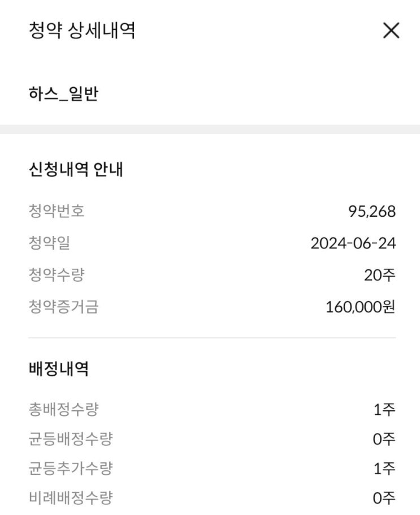This screenshot has height=515, width=420.
Task: Select the 하스_일반 stock name
Action: [x=63, y=93]
